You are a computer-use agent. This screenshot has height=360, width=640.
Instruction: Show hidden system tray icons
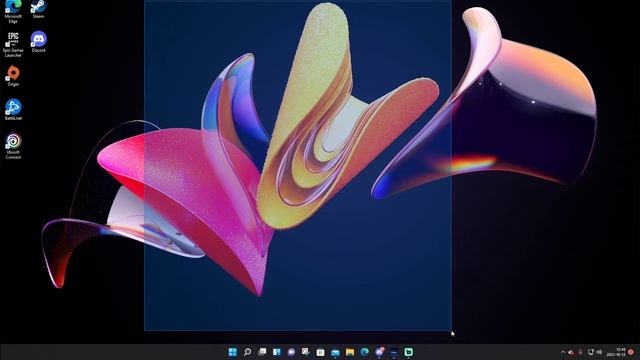(563, 352)
